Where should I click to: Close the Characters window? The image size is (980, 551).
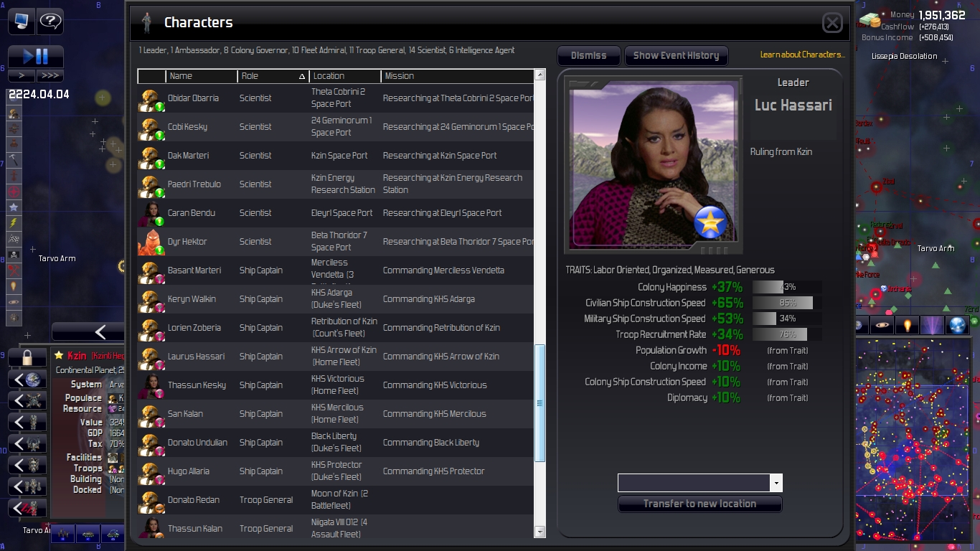pos(832,23)
